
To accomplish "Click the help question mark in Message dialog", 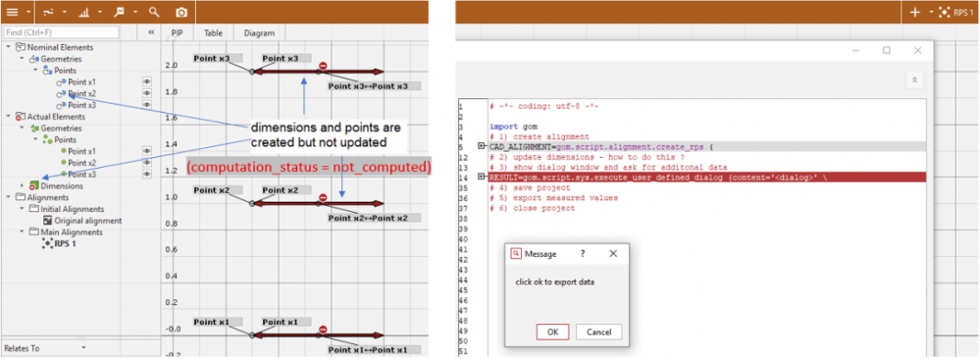I will pos(583,254).
